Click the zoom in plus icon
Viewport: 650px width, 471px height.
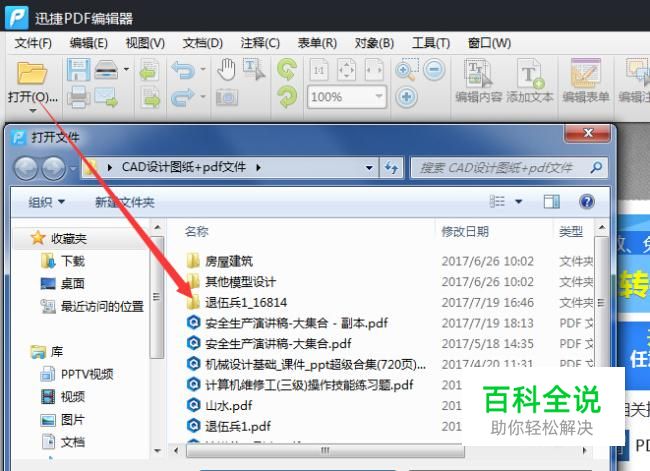(x=407, y=97)
